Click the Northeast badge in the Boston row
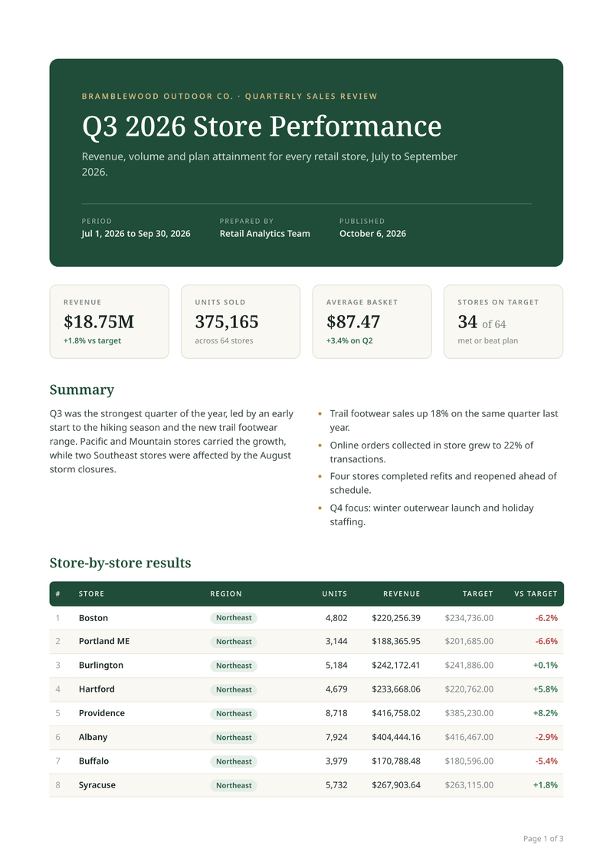The height and width of the screenshot is (868, 613). (x=234, y=618)
